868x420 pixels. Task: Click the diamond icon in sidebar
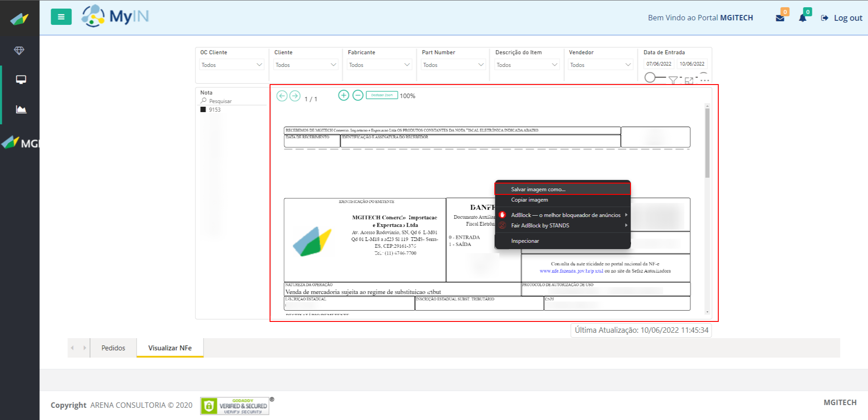pyautogui.click(x=19, y=51)
